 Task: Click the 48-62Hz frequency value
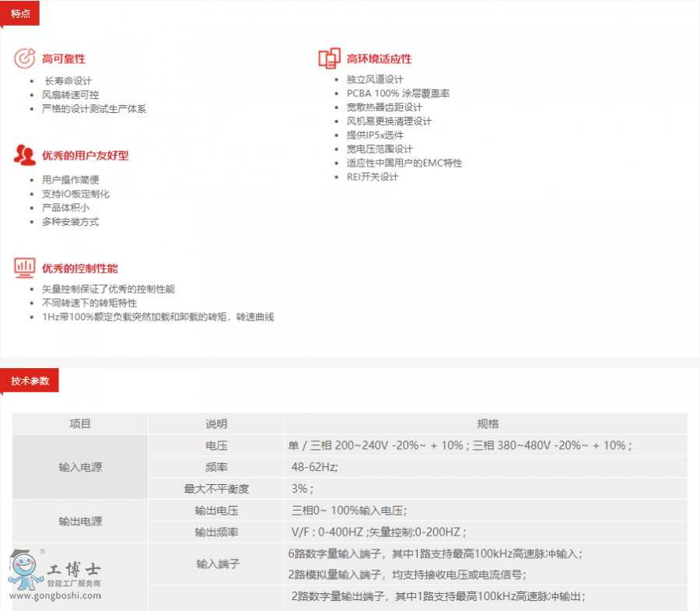coord(314,467)
